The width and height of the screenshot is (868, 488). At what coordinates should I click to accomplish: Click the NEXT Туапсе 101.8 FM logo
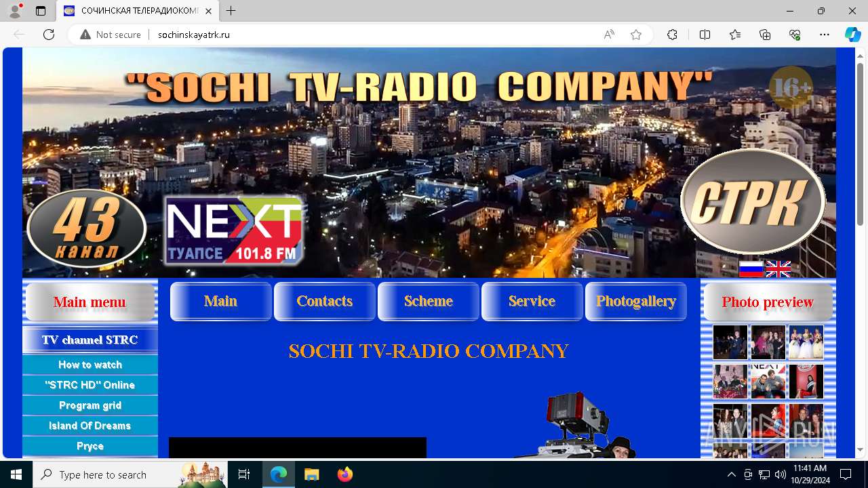click(x=233, y=231)
